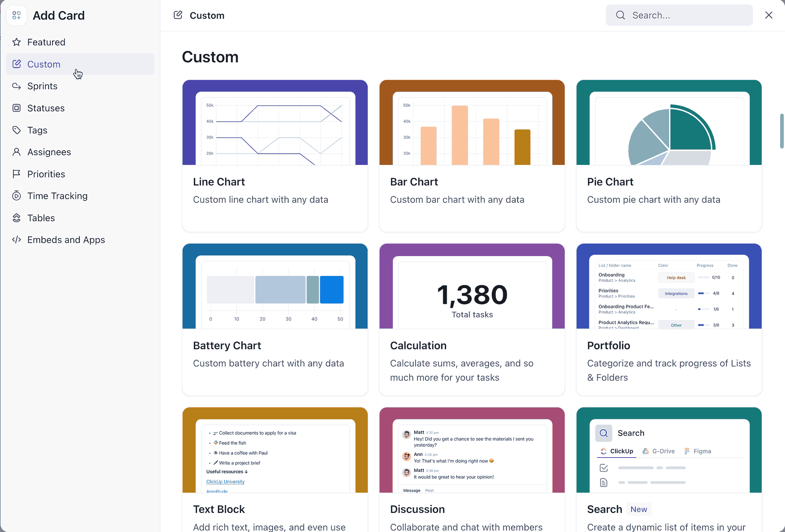The image size is (785, 532).
Task: Select the Pie Chart card
Action: [x=668, y=156]
